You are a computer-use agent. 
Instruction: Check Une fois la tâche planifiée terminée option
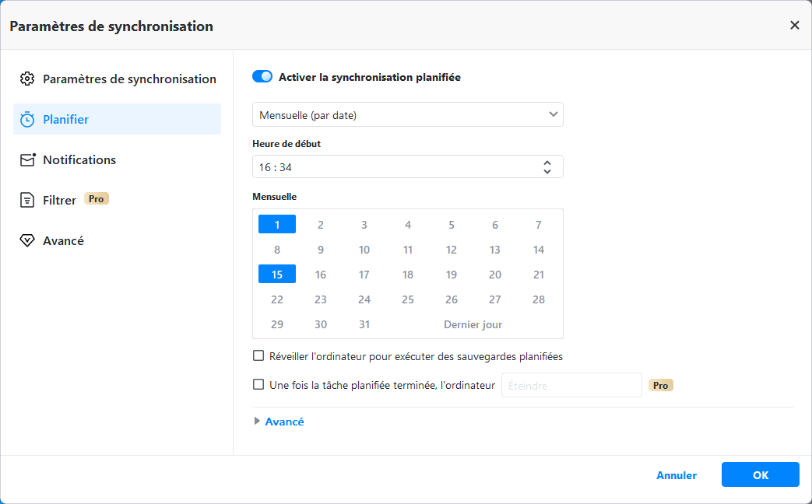coord(258,384)
